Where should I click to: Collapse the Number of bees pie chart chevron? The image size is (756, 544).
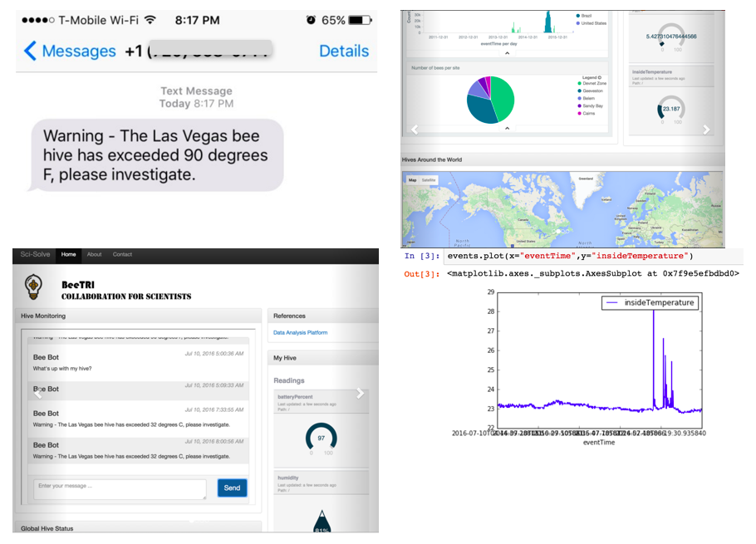[x=508, y=128]
